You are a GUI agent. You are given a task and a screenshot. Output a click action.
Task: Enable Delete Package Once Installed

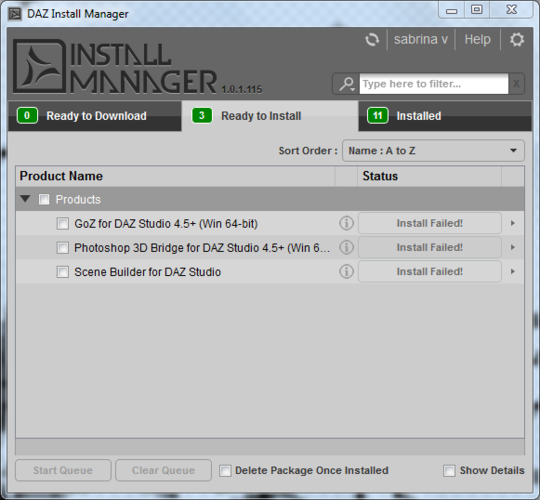click(225, 470)
